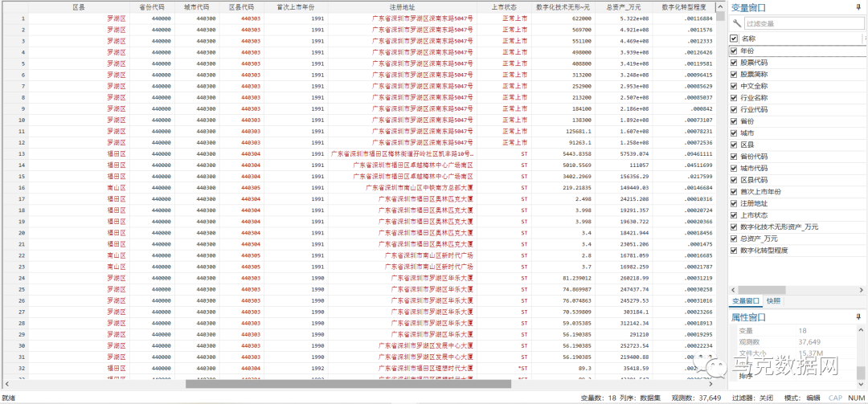Select the 上市状态 column header

pyautogui.click(x=504, y=7)
